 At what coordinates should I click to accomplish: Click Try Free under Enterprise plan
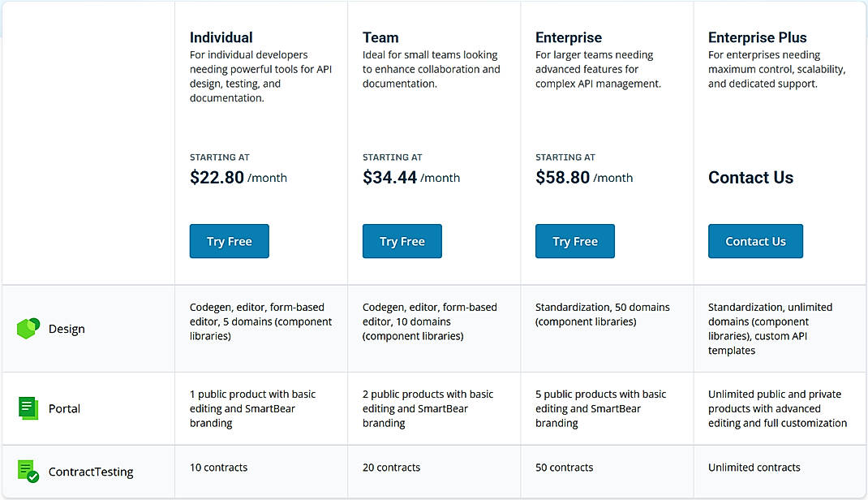point(574,241)
